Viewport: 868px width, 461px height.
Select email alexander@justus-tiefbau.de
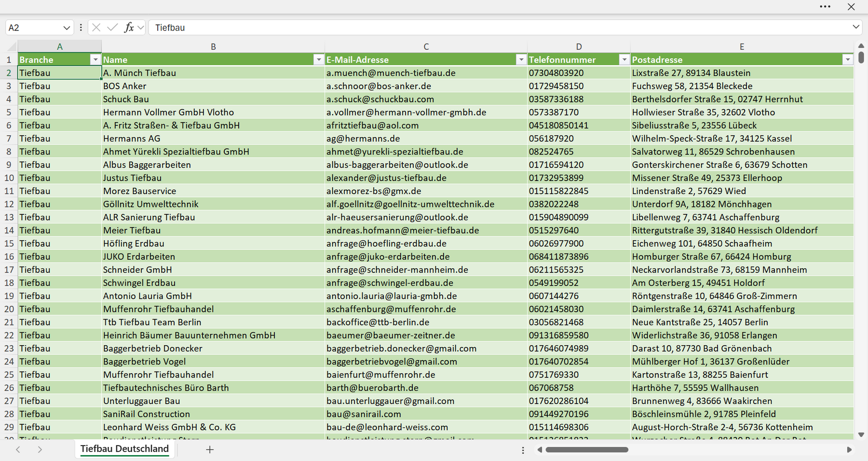pos(426,178)
